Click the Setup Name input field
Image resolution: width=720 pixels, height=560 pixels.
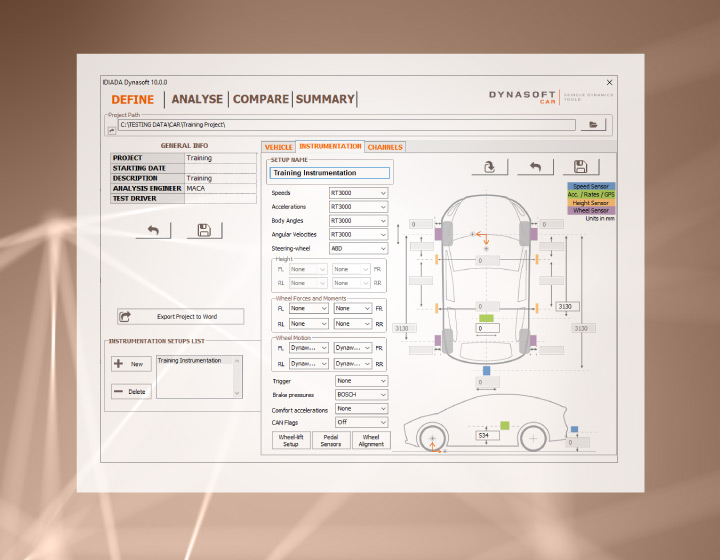(x=330, y=173)
